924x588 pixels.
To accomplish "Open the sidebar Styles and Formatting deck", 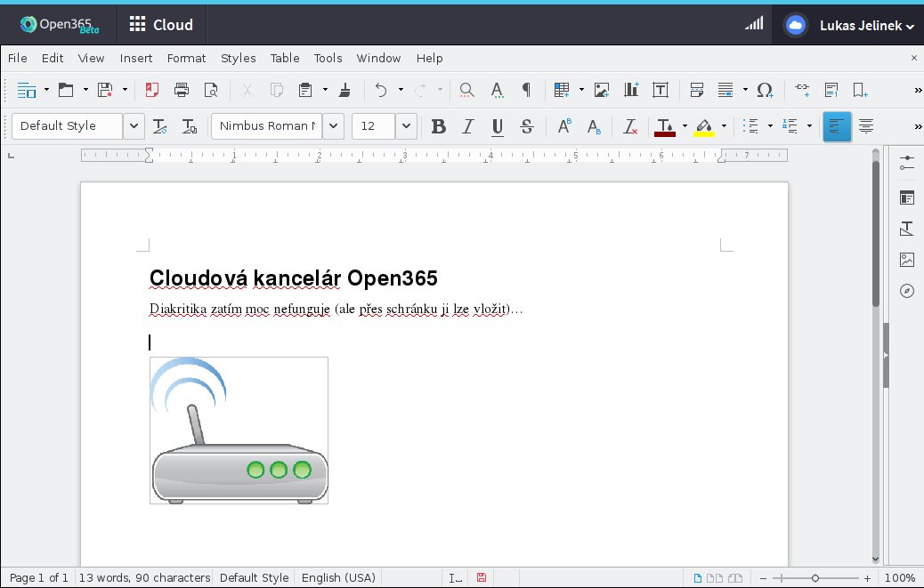I will pos(907,229).
